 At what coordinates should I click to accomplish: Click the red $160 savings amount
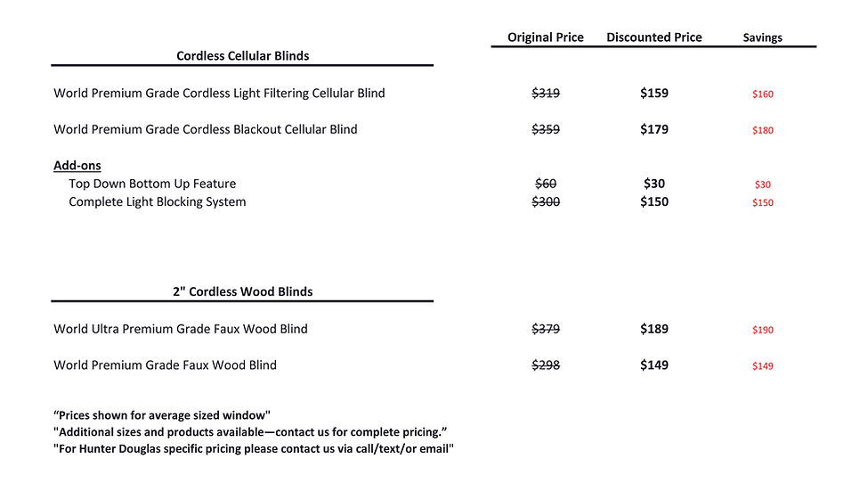point(763,94)
